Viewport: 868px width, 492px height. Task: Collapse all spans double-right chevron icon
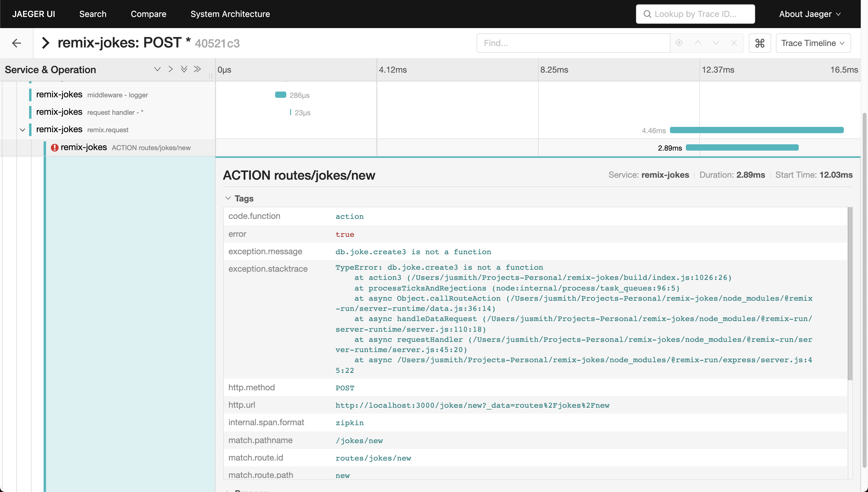tap(197, 69)
